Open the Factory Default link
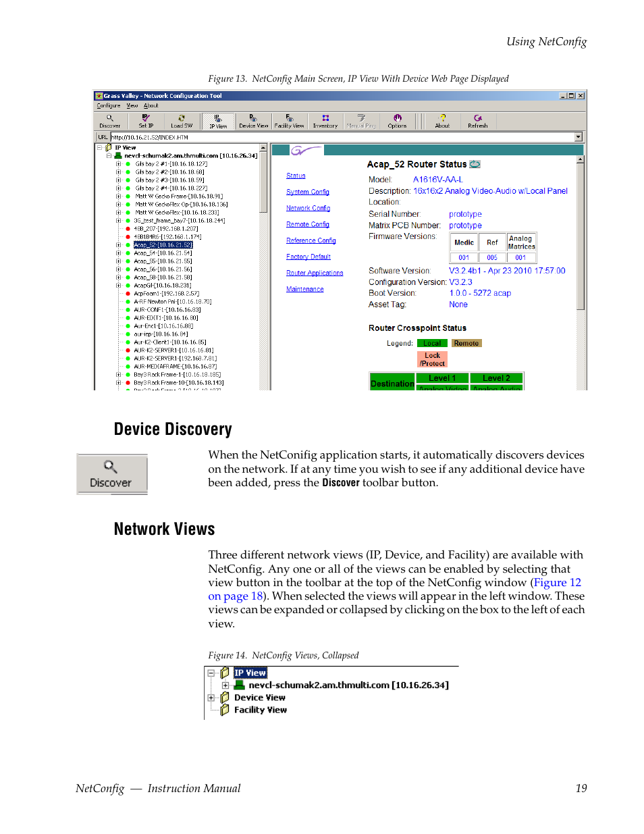The image size is (644, 834). pos(308,257)
